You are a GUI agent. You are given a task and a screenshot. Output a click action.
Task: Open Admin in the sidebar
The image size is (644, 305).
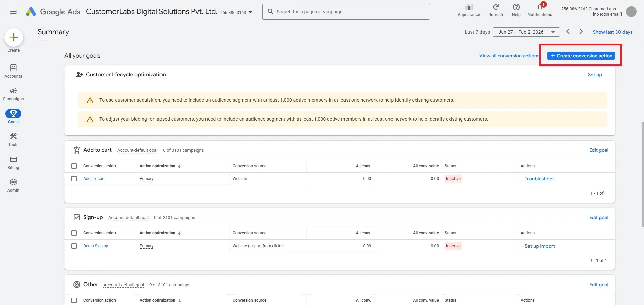pyautogui.click(x=13, y=185)
